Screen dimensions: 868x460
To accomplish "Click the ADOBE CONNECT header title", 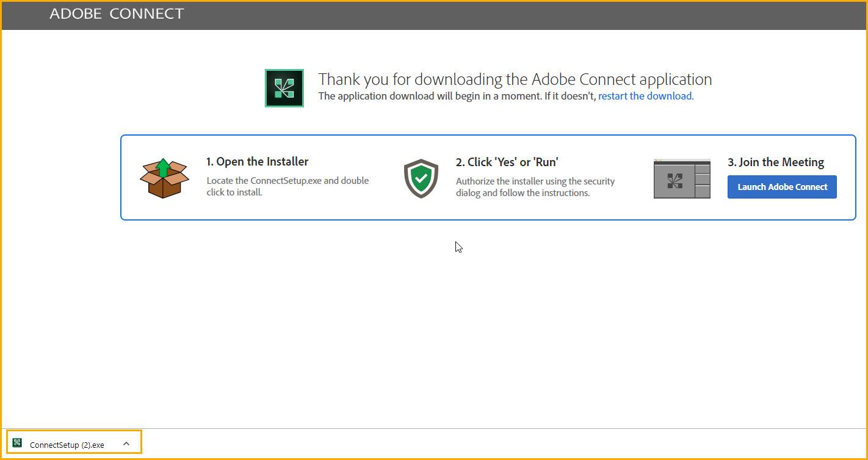I will tap(117, 13).
